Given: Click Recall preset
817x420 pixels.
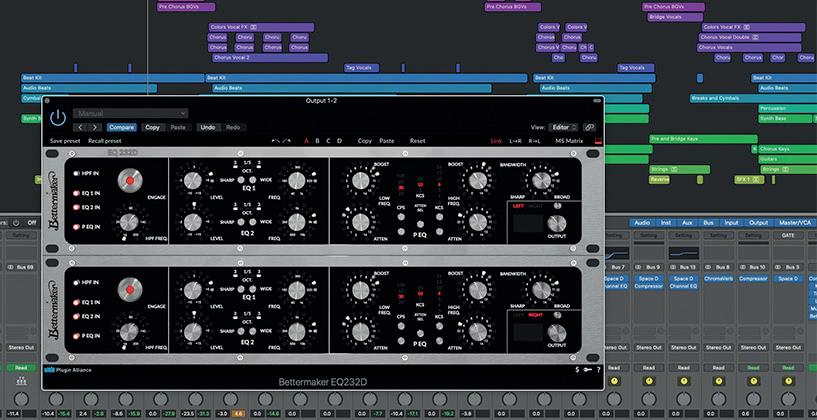Looking at the screenshot, I should pyautogui.click(x=105, y=141).
